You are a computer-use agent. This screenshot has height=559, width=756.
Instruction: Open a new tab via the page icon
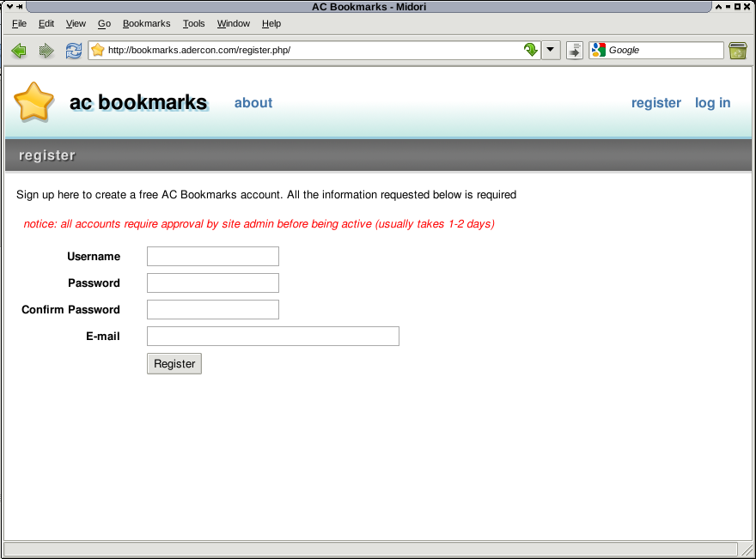574,50
